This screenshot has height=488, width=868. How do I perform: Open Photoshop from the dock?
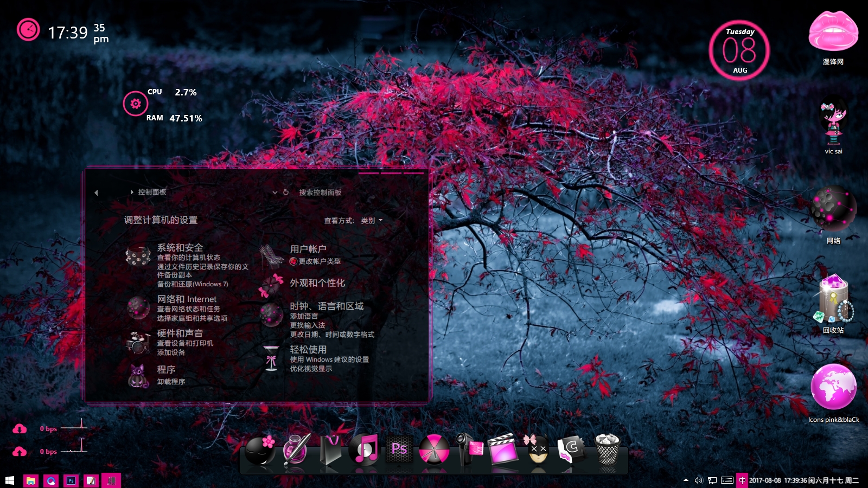tap(399, 450)
